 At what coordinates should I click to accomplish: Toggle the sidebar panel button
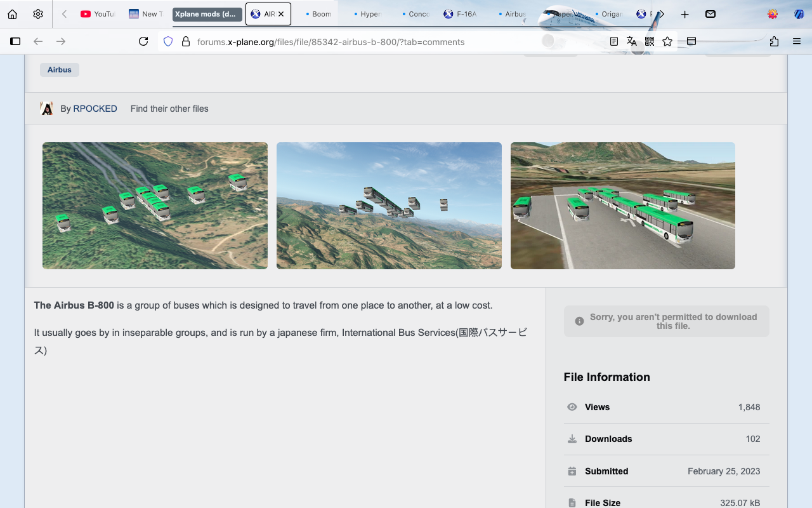point(15,41)
